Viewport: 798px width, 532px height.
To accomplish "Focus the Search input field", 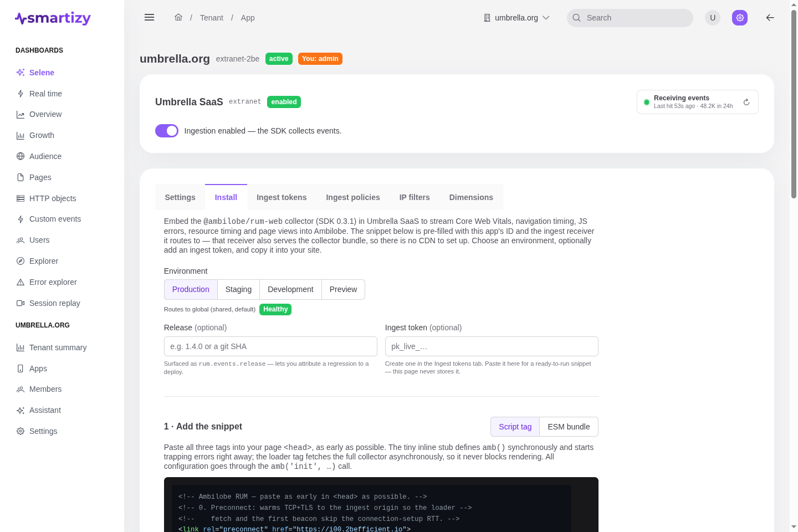I will (630, 18).
